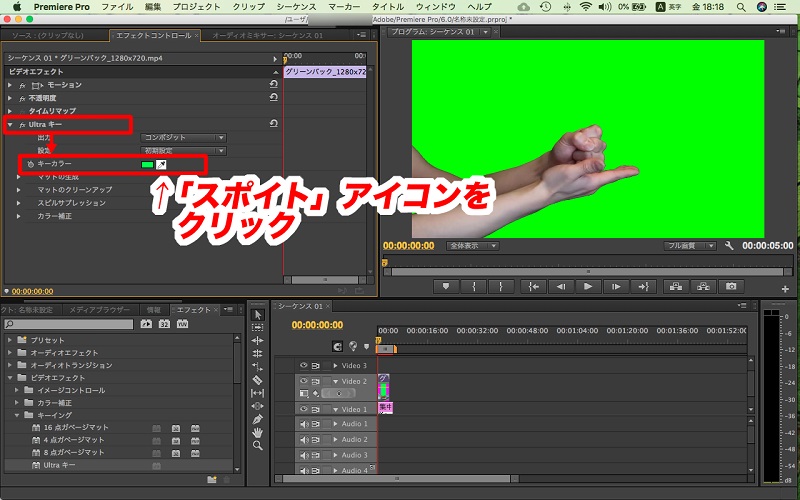Click macOS Spotlight search icon
800x500 pixels.
(741, 7)
